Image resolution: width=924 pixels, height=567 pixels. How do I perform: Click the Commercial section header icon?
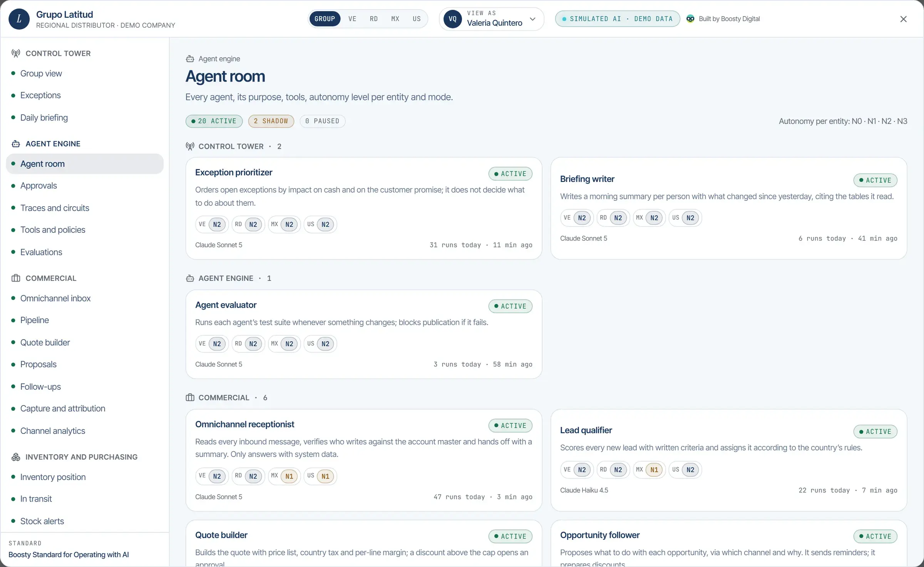(x=190, y=398)
